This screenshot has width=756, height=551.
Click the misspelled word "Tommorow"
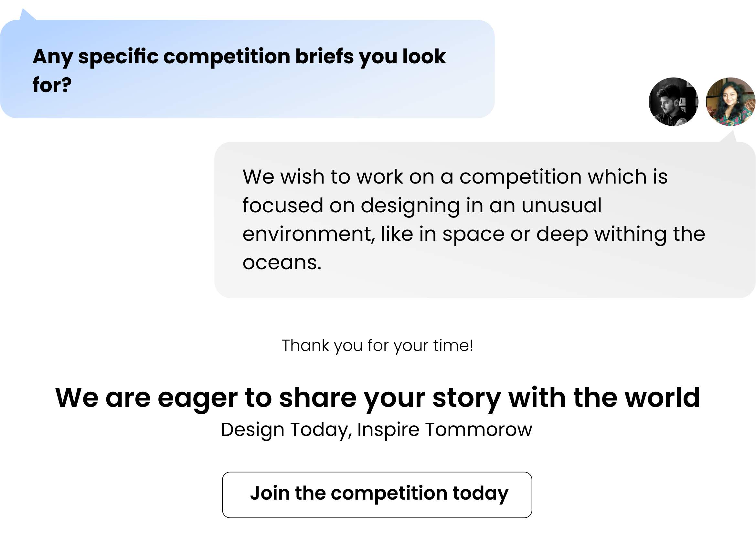(x=478, y=429)
